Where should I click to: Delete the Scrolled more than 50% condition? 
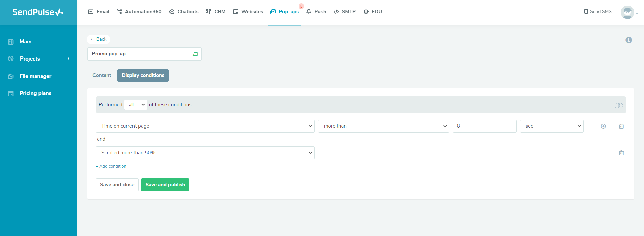pos(621,153)
